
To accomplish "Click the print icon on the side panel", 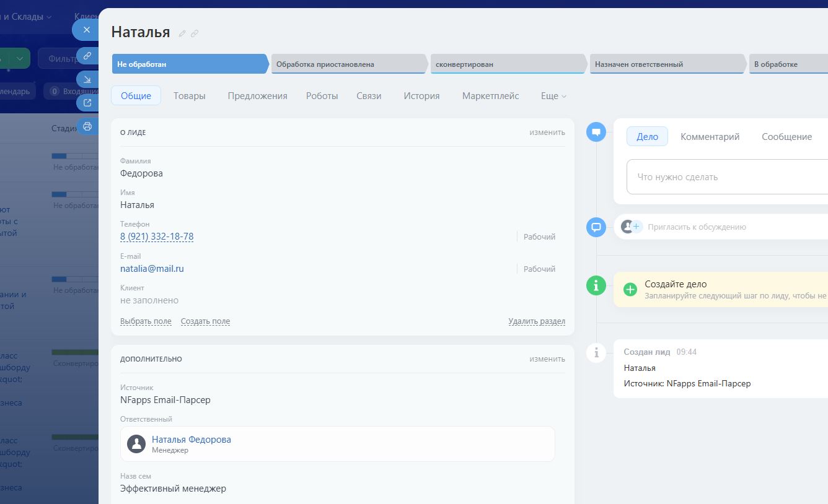I will click(x=87, y=126).
